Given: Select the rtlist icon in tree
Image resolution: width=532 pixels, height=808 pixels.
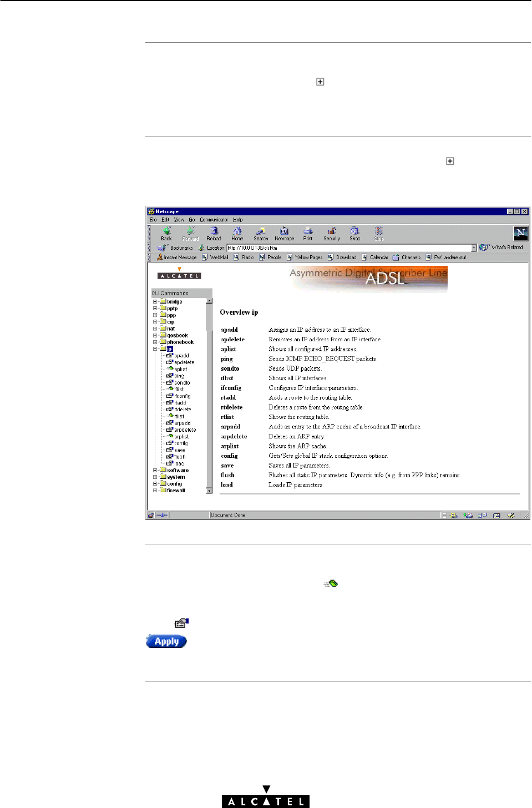Looking at the screenshot, I should click(x=170, y=416).
